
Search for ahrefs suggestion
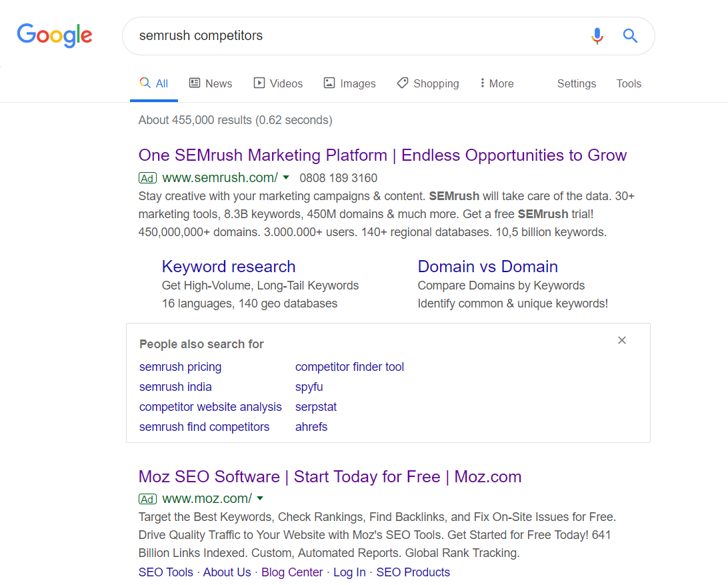[x=311, y=427]
